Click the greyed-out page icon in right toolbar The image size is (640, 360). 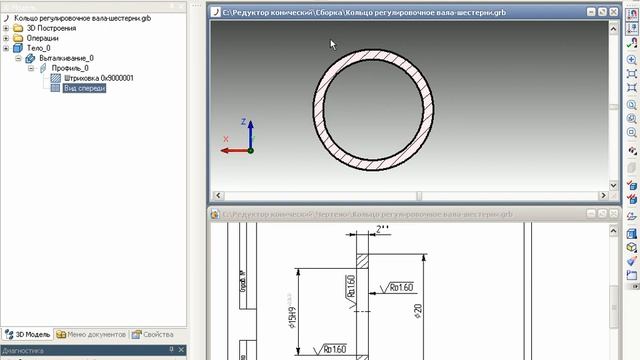pyautogui.click(x=632, y=167)
